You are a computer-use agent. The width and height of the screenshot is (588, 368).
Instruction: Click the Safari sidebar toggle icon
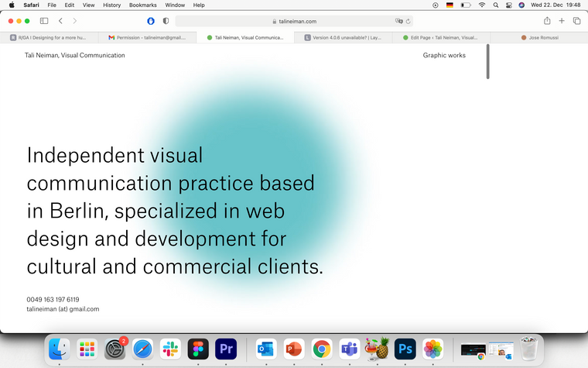pyautogui.click(x=43, y=21)
